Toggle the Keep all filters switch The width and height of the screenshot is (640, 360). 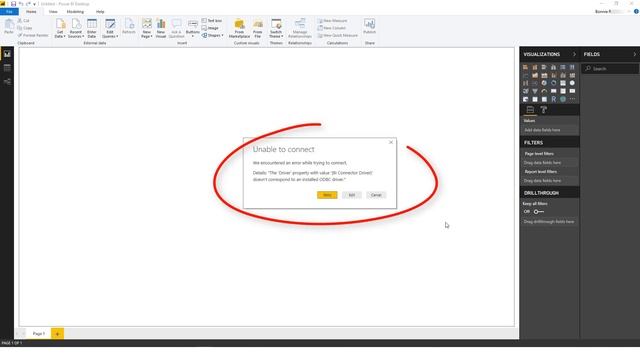pyautogui.click(x=538, y=211)
